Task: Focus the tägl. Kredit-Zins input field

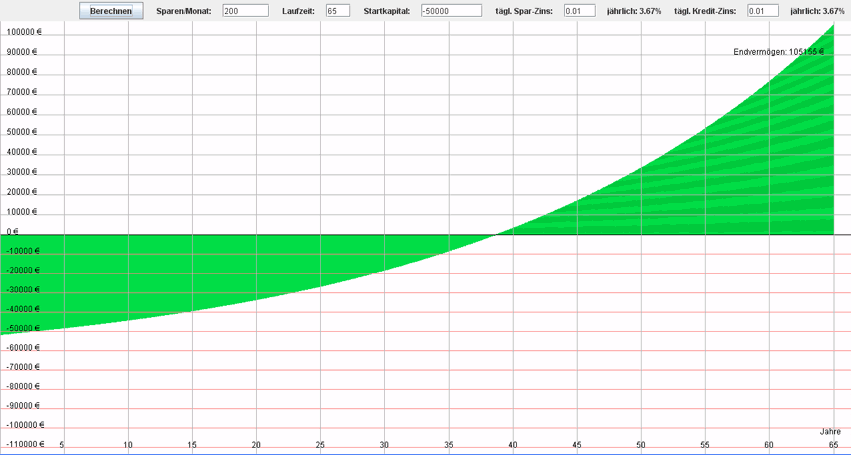Action: [763, 11]
